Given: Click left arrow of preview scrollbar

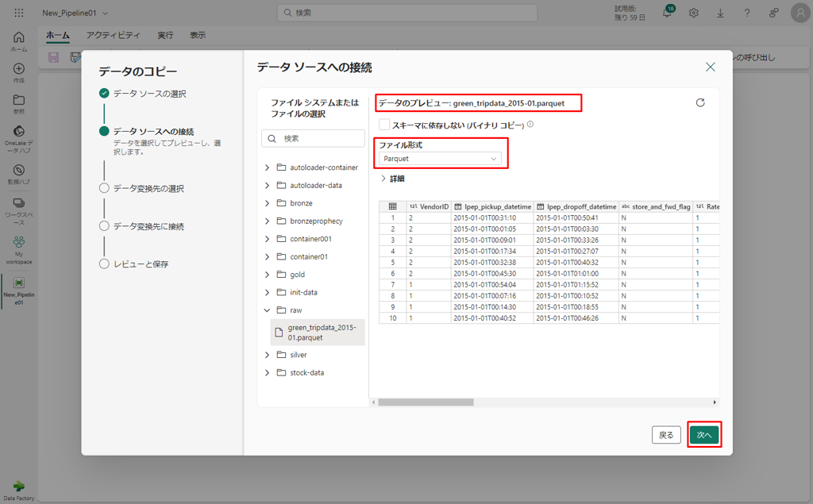Looking at the screenshot, I should point(373,402).
